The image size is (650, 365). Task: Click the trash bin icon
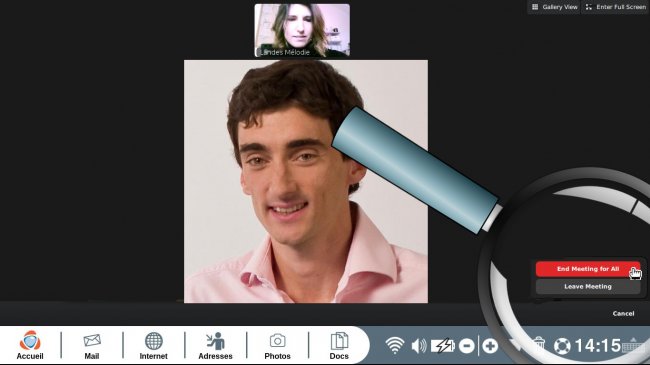pyautogui.click(x=538, y=345)
